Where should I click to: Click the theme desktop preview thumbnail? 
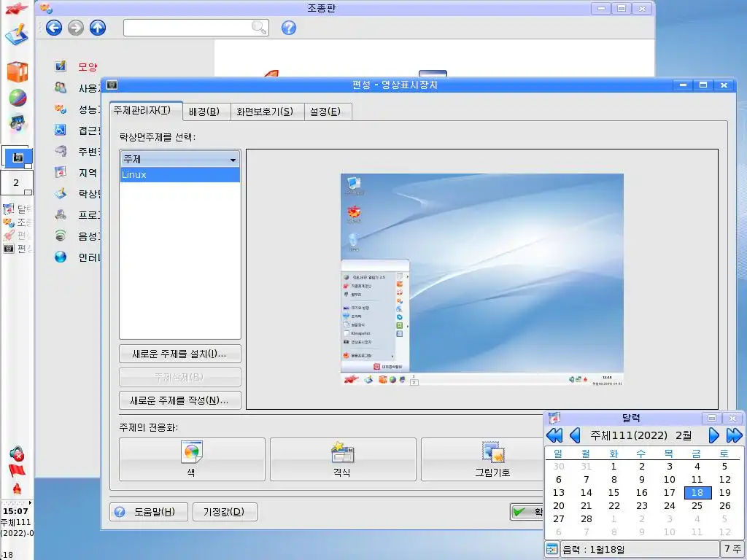(481, 279)
